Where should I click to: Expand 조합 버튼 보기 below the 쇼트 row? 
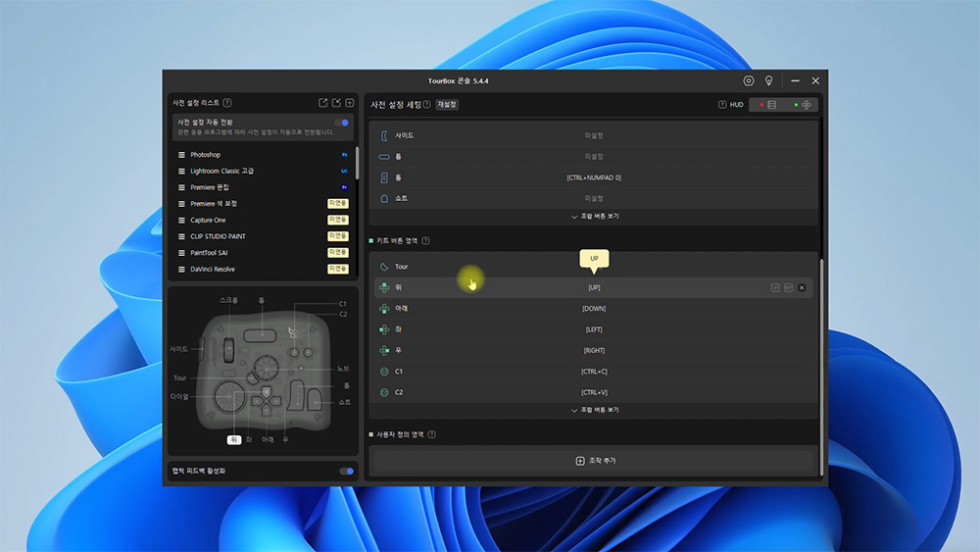(x=595, y=217)
